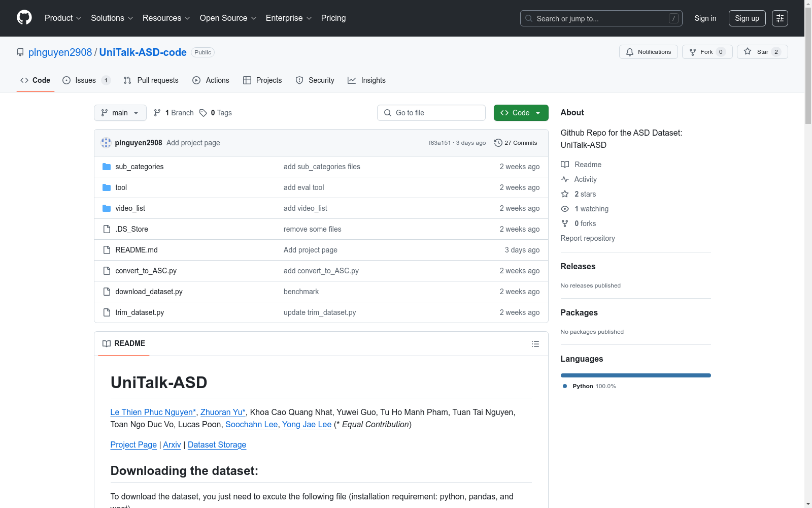View the 27 Commits history
The width and height of the screenshot is (812, 508).
coord(516,143)
